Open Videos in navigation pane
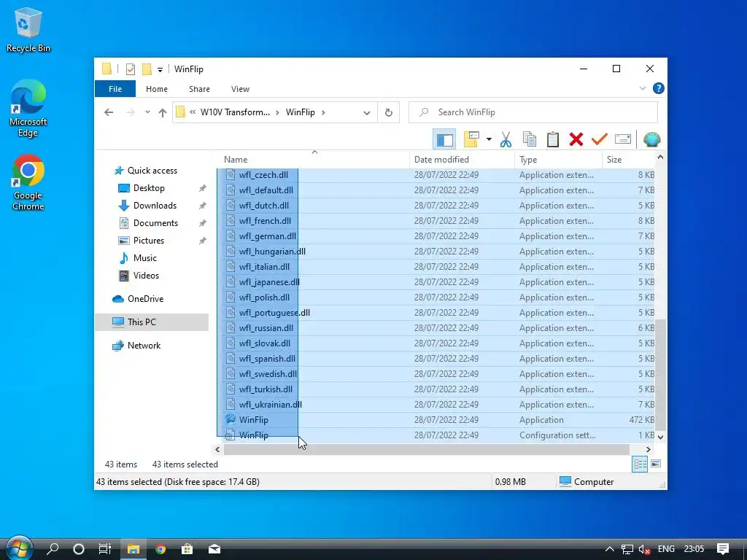747x560 pixels. (x=146, y=275)
